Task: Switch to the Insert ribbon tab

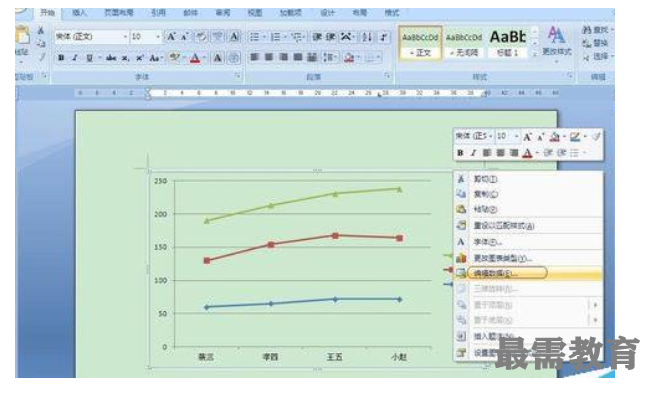Action: coord(80,13)
